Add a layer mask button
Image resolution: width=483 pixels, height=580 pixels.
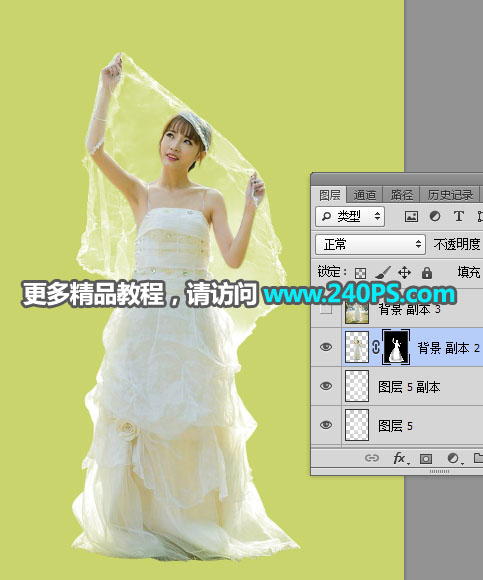pos(426,459)
